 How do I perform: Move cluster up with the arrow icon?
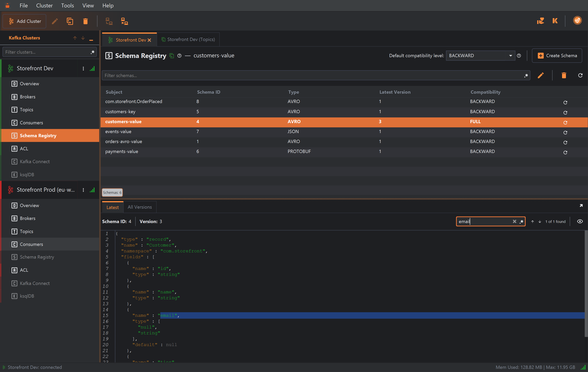pyautogui.click(x=75, y=38)
